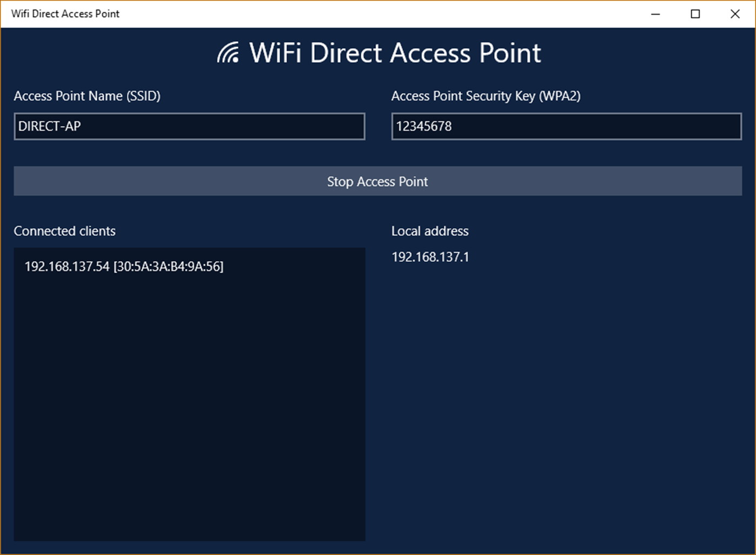The width and height of the screenshot is (756, 555).
Task: Minimize the Wifi Direct Access Point window
Action: pyautogui.click(x=655, y=14)
